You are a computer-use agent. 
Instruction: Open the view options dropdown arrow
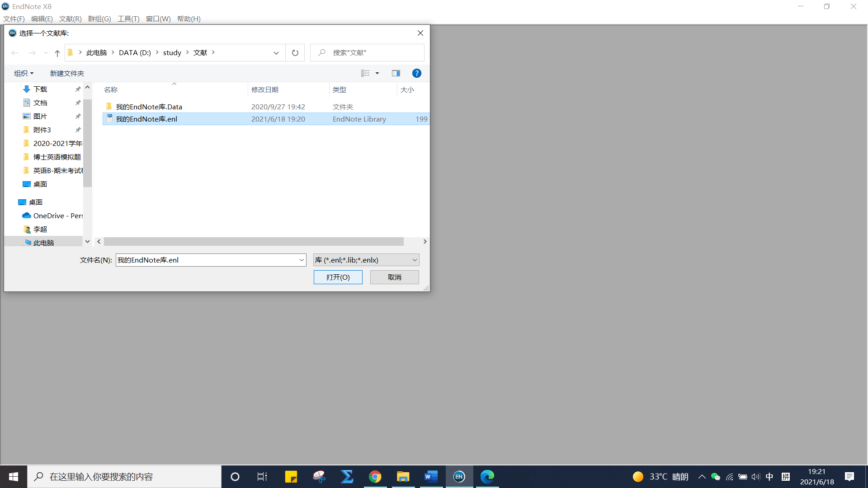(x=377, y=73)
